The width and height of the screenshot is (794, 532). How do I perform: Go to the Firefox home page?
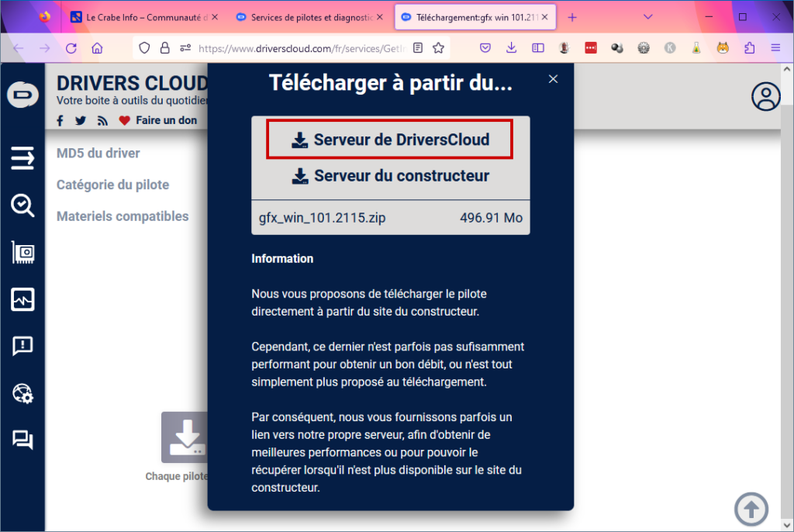(x=97, y=48)
